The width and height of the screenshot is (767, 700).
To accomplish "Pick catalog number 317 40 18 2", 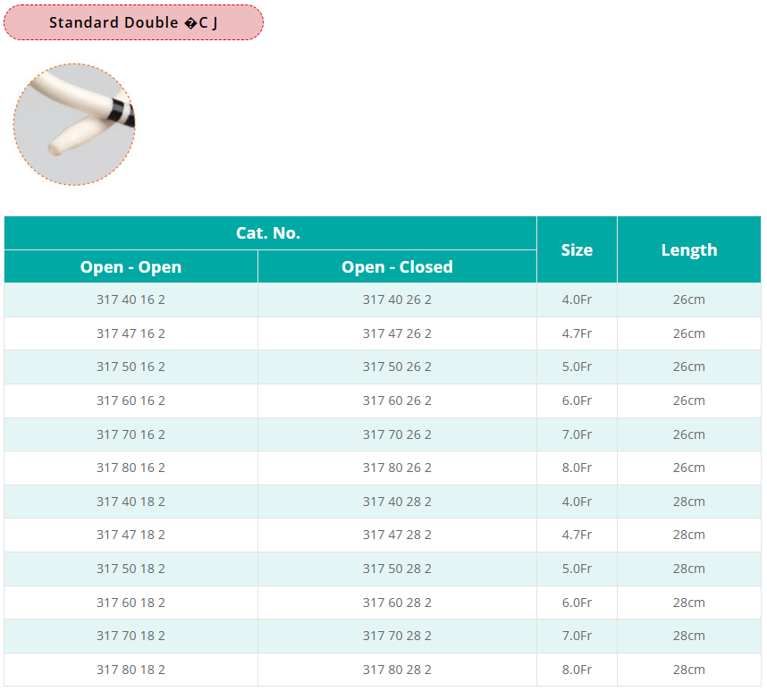I will coord(131,502).
